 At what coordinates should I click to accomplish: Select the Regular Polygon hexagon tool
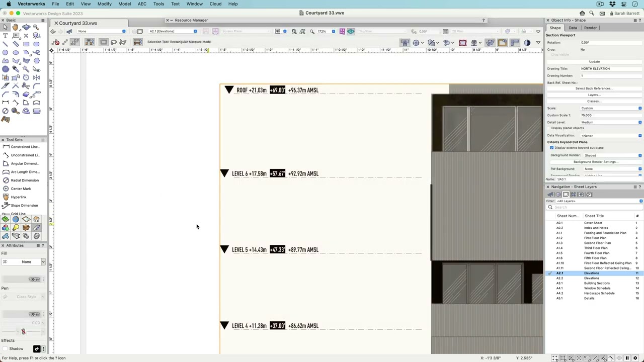[36, 60]
